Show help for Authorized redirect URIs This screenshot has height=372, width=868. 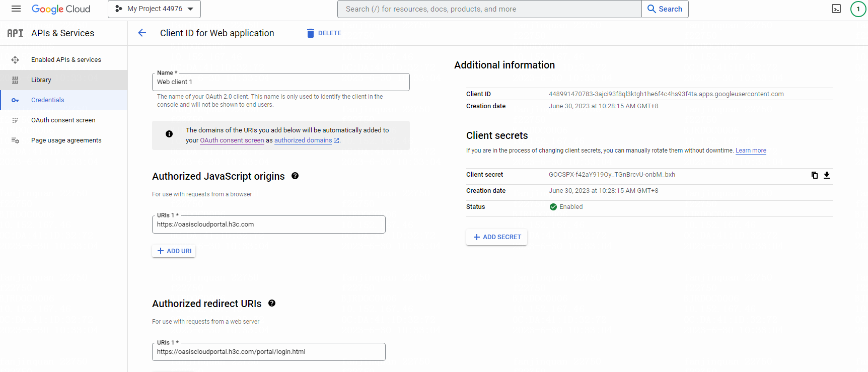click(272, 303)
